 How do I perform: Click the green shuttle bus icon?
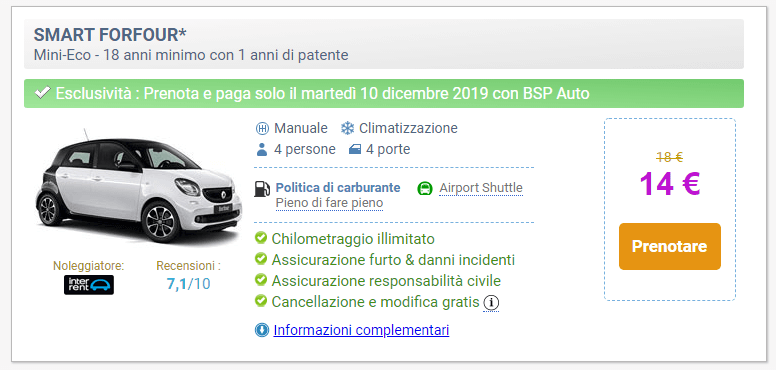pos(425,188)
